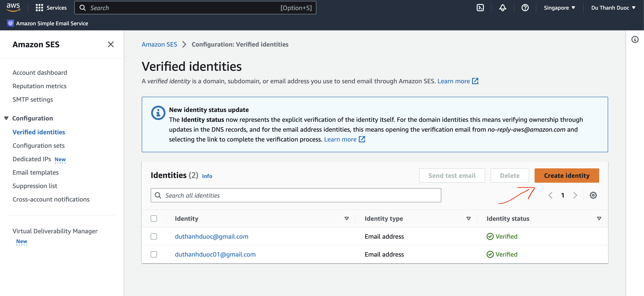
Task: Check the duthanhduoc@gmail.com row
Action: [154, 236]
